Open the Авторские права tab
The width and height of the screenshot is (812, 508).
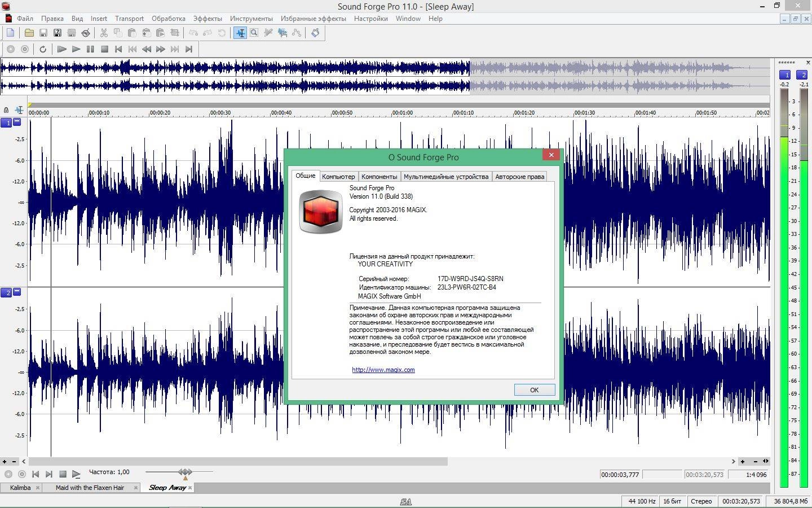[519, 177]
